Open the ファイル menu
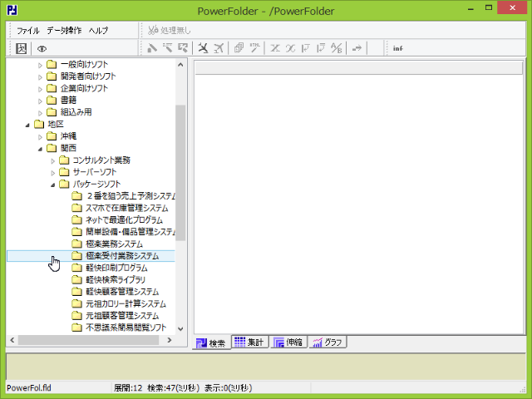The width and height of the screenshot is (532, 399). [x=27, y=31]
